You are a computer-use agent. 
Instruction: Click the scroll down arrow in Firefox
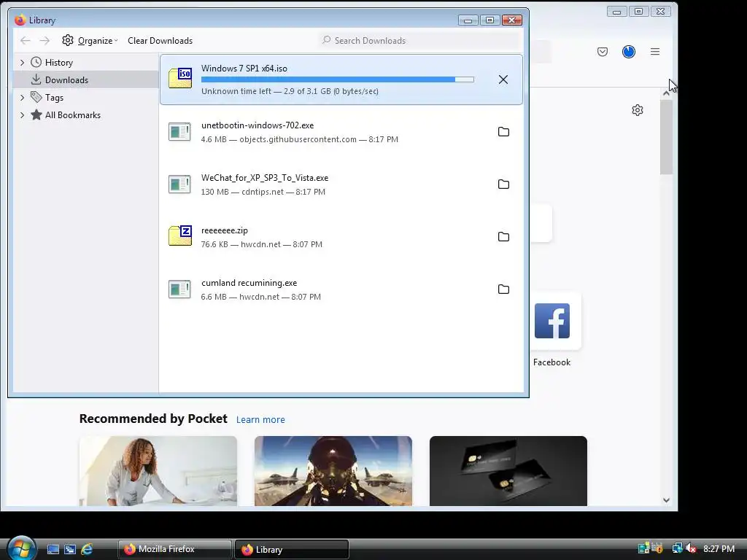click(x=666, y=500)
